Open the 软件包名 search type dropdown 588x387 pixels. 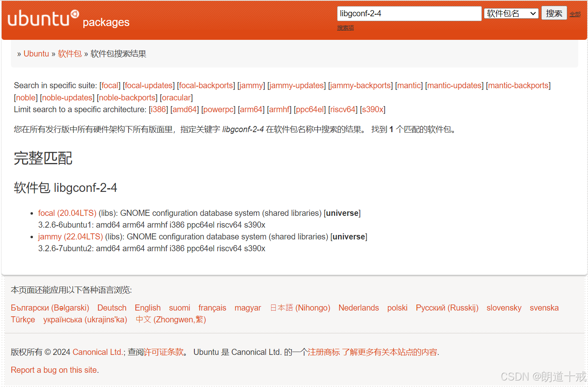tap(511, 13)
